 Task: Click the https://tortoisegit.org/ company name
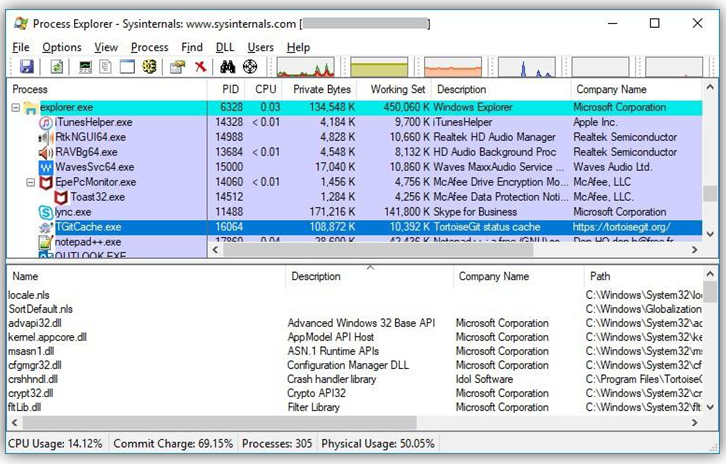621,227
